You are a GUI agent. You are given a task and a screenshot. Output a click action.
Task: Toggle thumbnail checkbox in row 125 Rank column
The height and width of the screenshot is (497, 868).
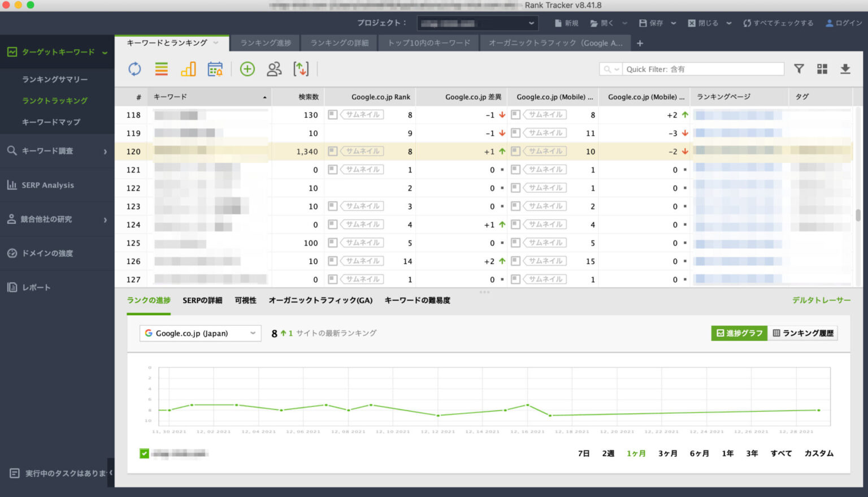[332, 243]
